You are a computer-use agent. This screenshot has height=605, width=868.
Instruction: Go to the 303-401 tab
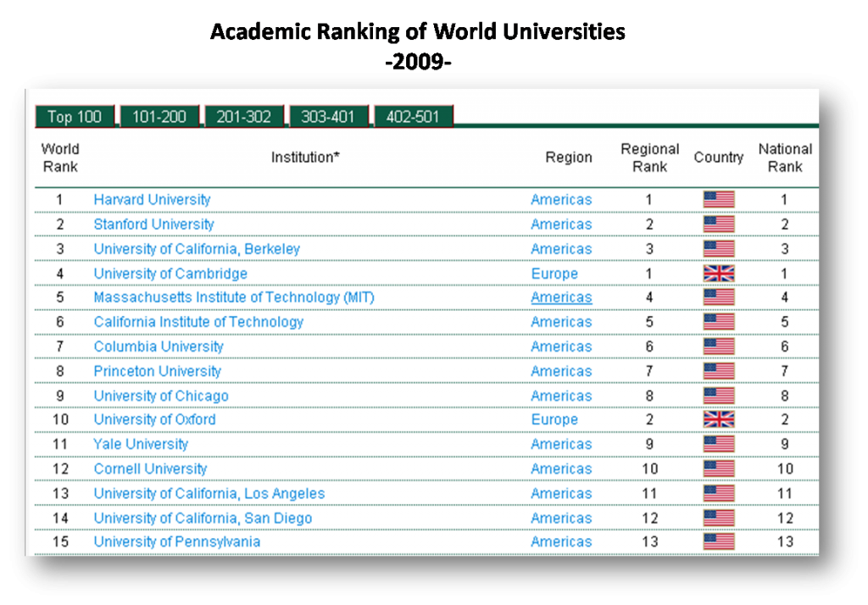329,117
